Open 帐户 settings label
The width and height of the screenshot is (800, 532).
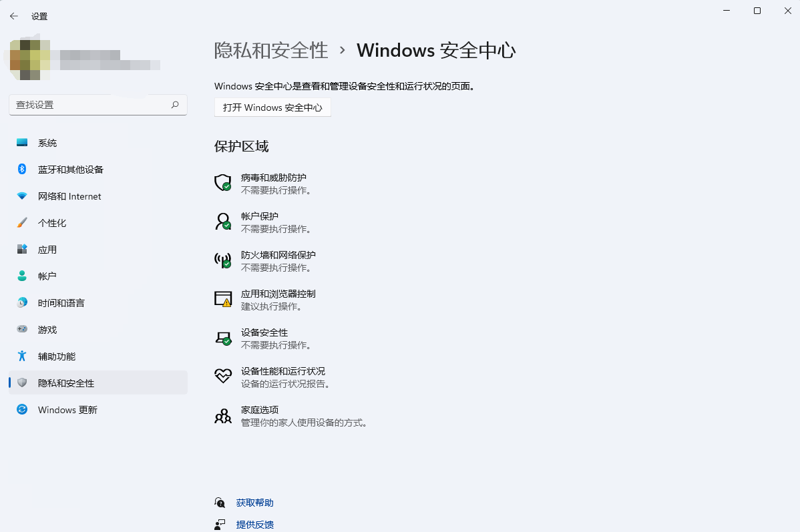(47, 276)
